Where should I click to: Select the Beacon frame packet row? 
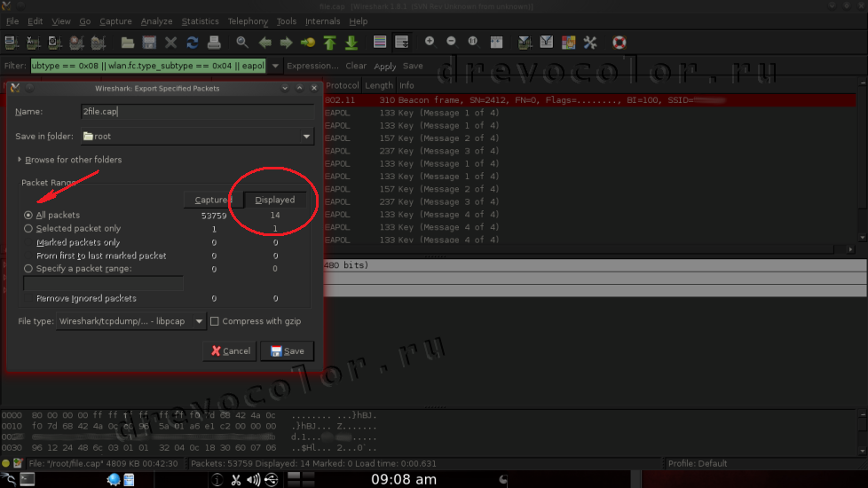pos(589,100)
